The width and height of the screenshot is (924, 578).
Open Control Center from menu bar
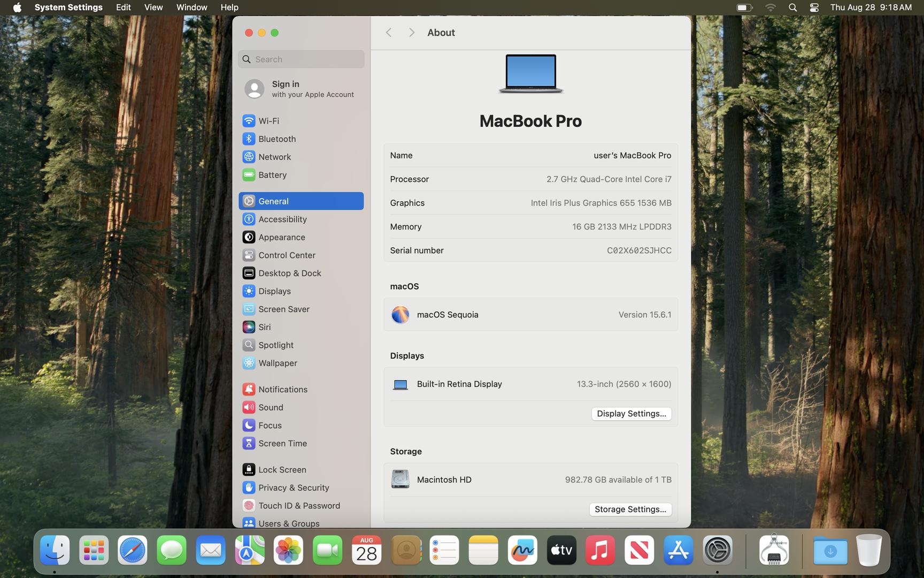click(x=814, y=7)
